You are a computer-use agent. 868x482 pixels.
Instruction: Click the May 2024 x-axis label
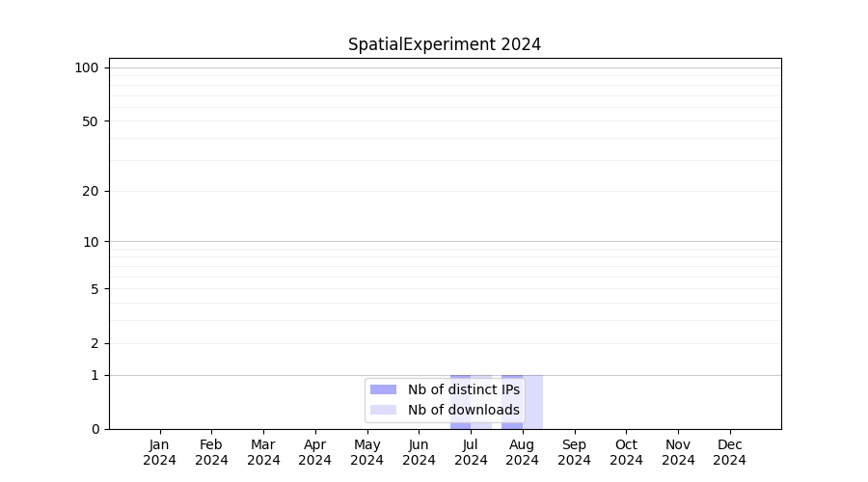(366, 452)
